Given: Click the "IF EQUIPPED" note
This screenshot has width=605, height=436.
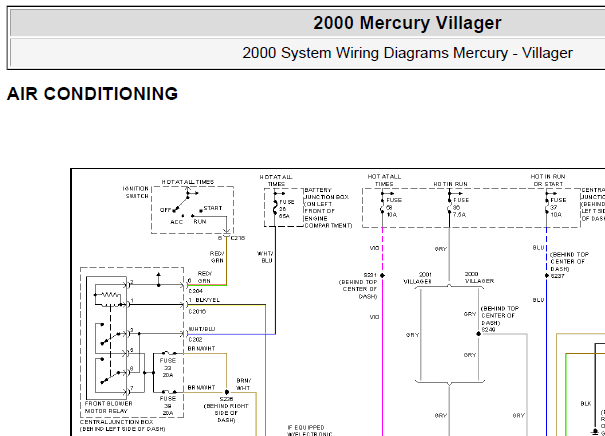Looking at the screenshot, I should 306,428.
